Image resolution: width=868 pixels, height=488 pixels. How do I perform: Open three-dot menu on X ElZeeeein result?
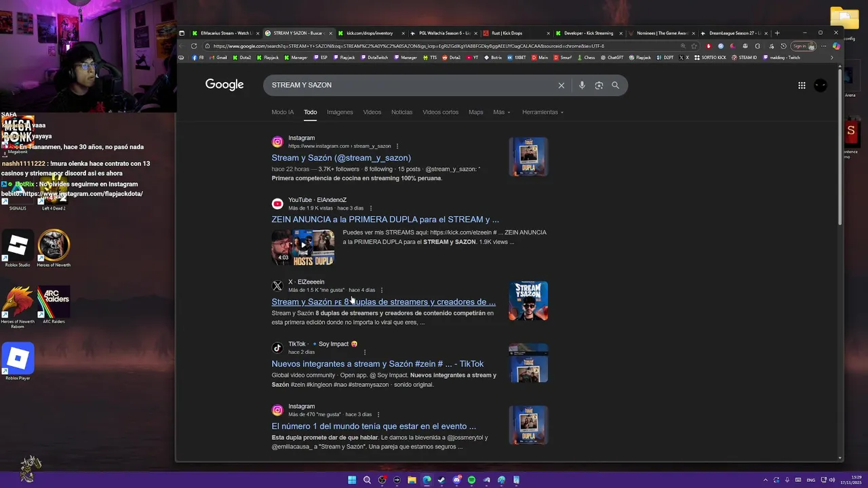[382, 290]
